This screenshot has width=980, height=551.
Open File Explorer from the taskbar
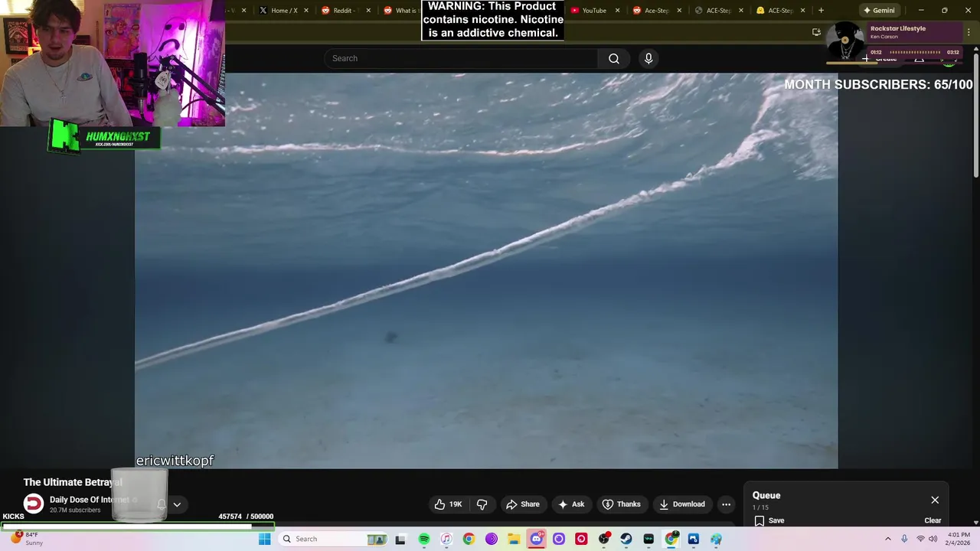tap(514, 539)
